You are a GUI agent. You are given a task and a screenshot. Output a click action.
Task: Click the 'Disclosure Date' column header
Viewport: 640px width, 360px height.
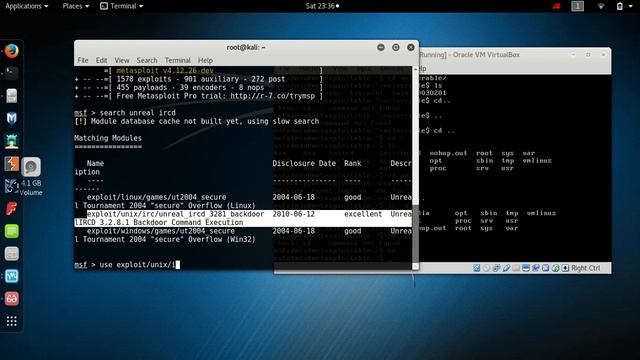tap(304, 163)
